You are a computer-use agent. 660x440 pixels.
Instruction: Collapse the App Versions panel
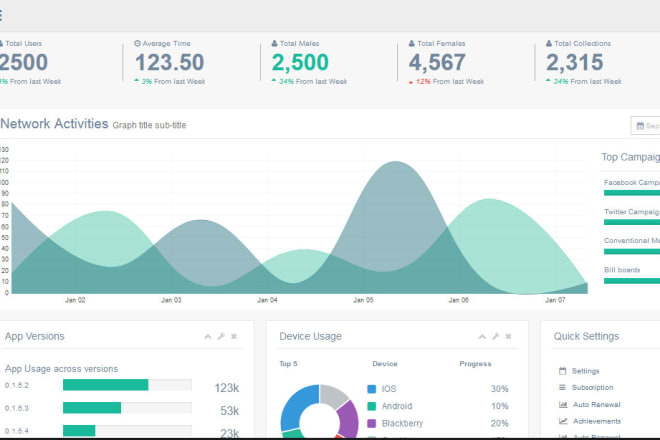208,336
